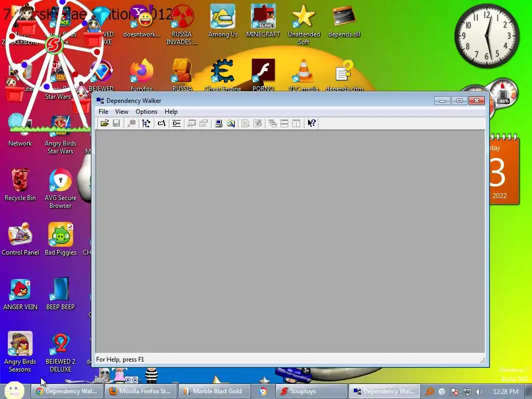
Task: Select the doesntwork... desktop icon
Action: click(141, 21)
